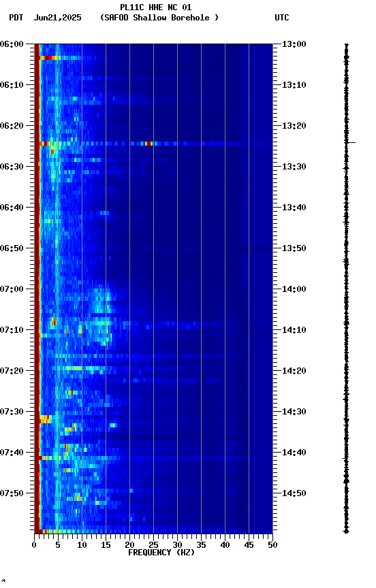Click the '20' frequency axis label
Screen dimensions: 376x588
pyautogui.click(x=129, y=545)
